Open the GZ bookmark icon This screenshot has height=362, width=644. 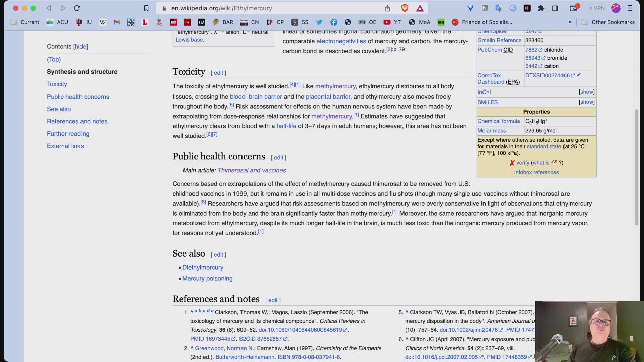click(x=202, y=22)
